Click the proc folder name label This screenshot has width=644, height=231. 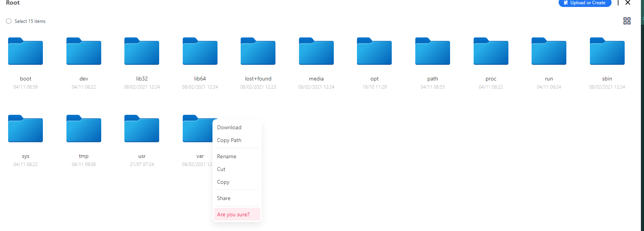coord(491,79)
